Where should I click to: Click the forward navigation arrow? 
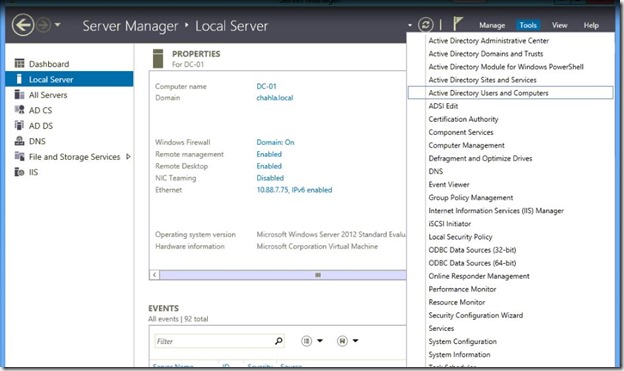click(43, 25)
